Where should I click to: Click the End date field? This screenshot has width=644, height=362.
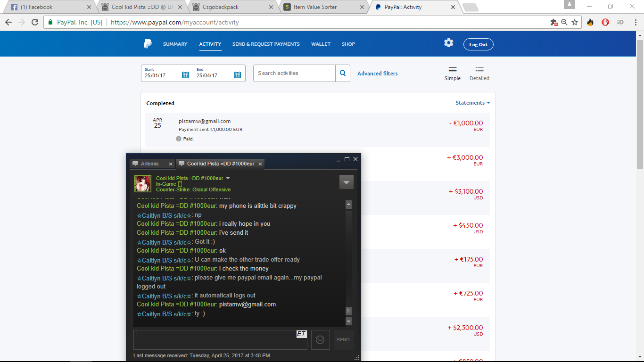(219, 73)
